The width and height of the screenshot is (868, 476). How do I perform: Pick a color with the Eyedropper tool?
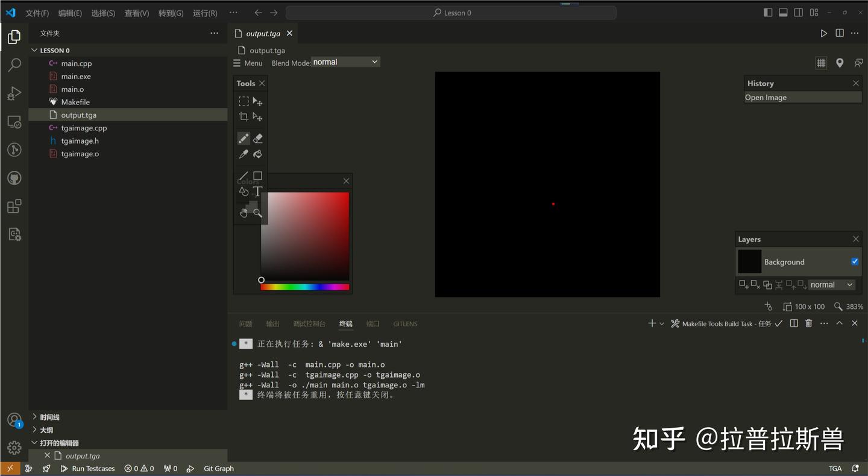(244, 154)
